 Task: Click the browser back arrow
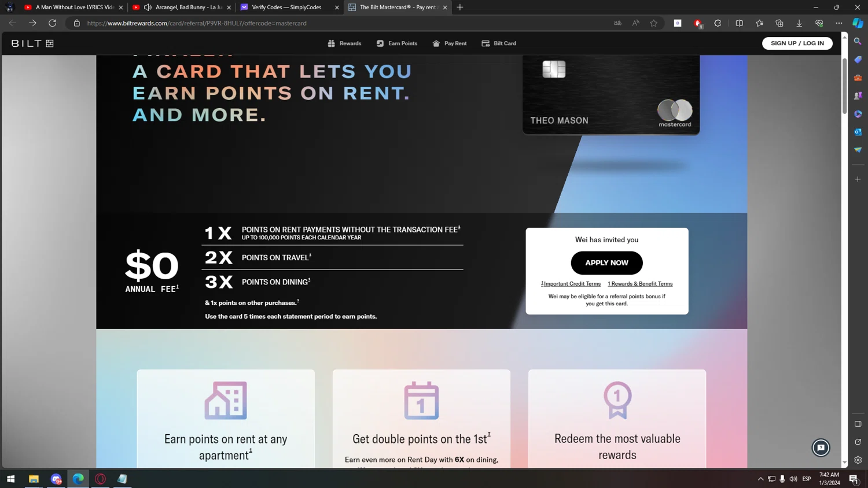pyautogui.click(x=13, y=23)
